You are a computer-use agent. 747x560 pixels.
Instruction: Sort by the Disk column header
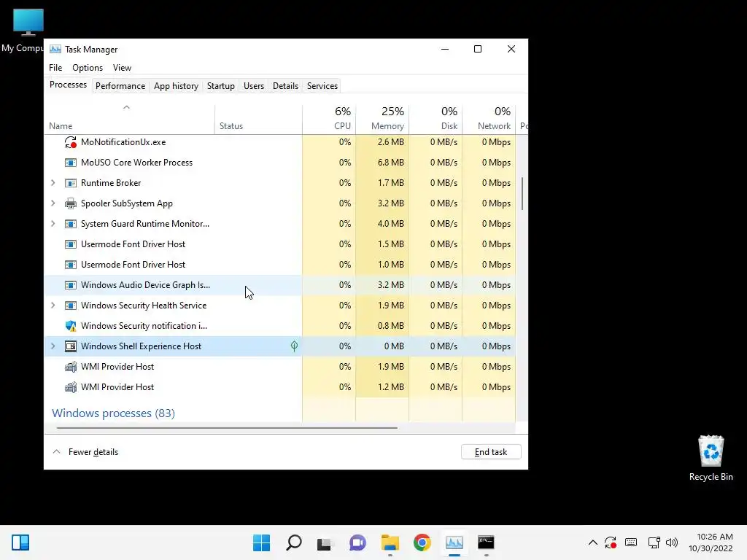pos(436,119)
